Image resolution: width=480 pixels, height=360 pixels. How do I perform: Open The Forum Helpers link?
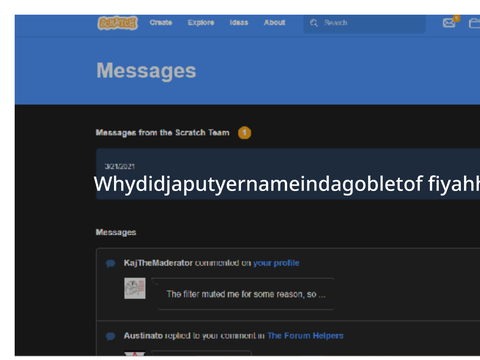pyautogui.click(x=305, y=336)
